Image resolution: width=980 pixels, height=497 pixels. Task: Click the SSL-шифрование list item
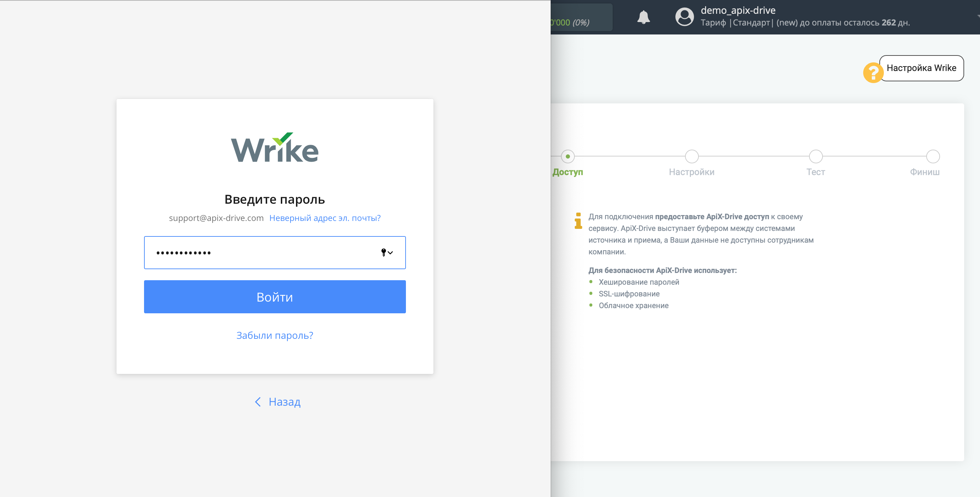[629, 294]
